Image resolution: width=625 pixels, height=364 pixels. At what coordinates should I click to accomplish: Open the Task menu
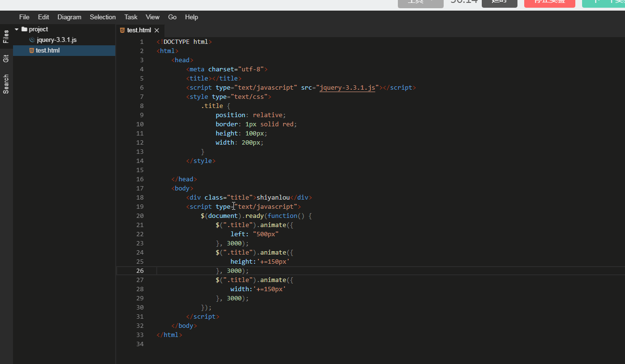pyautogui.click(x=131, y=17)
